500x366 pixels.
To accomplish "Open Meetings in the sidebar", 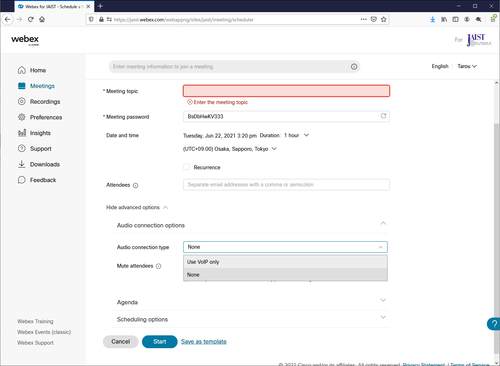I will (x=36, y=86).
